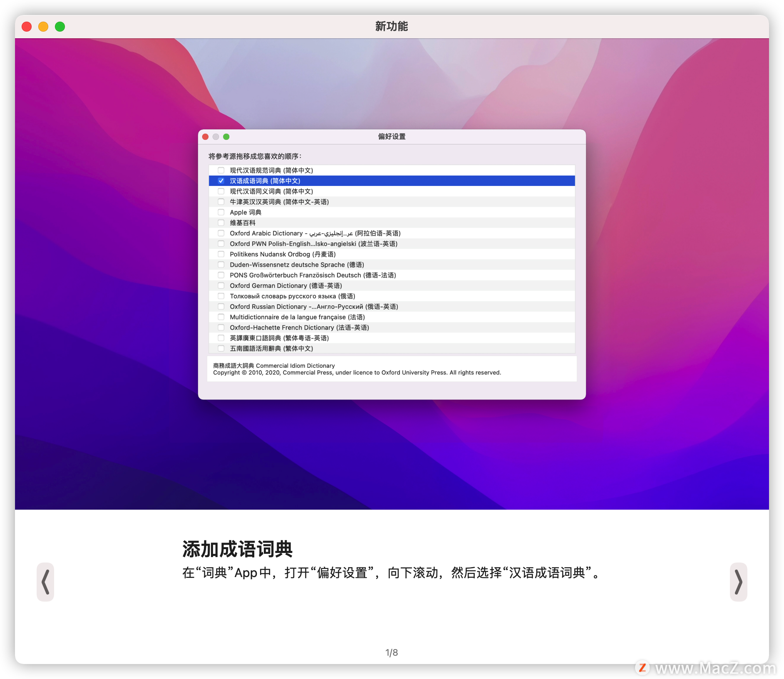
Task: Select the 牛津英汉汉英词典 row text
Action: click(279, 202)
